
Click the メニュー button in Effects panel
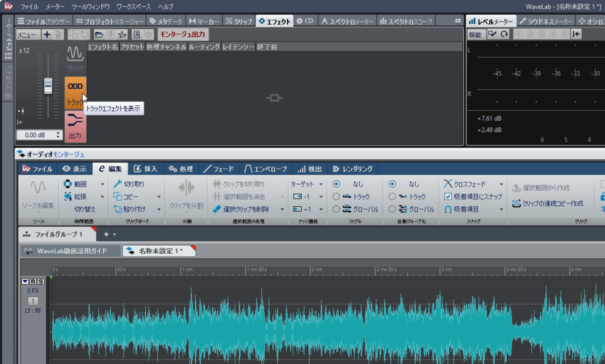(27, 35)
